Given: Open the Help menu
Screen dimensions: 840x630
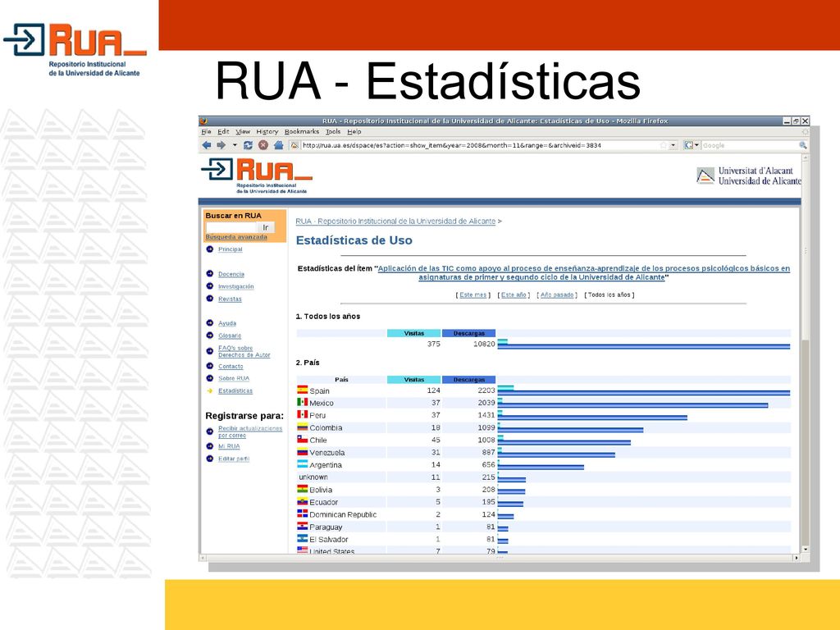Looking at the screenshot, I should click(x=354, y=132).
